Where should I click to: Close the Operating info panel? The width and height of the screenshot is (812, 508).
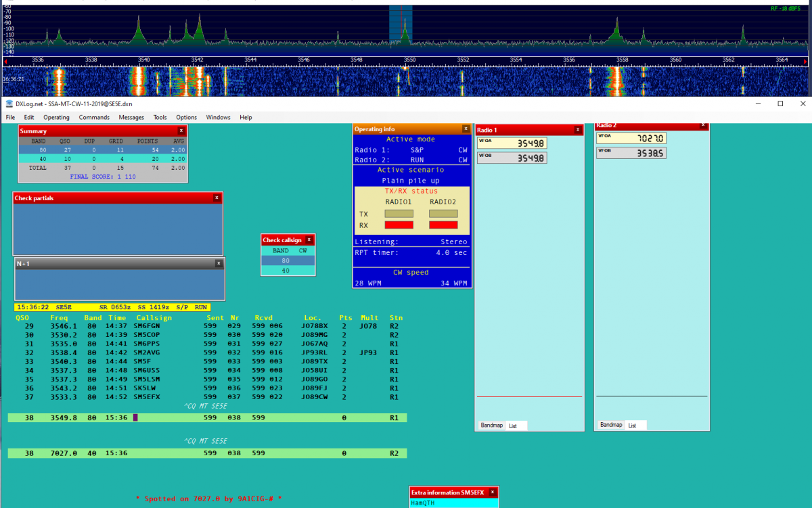[x=466, y=129]
